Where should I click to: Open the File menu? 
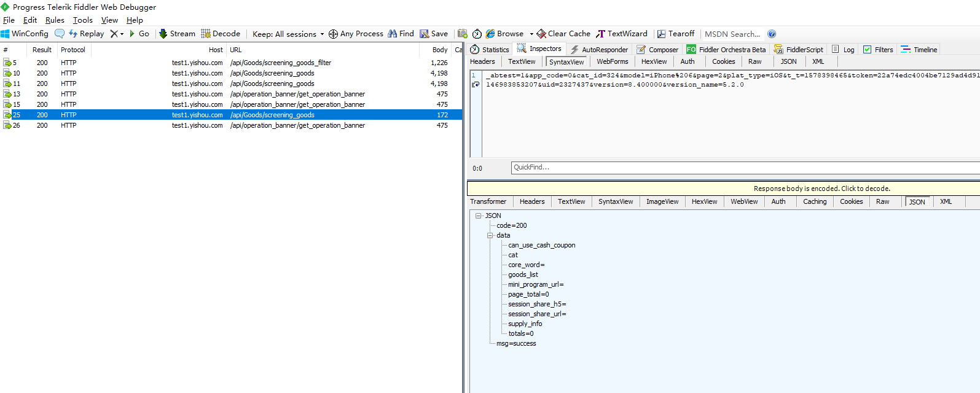(9, 20)
